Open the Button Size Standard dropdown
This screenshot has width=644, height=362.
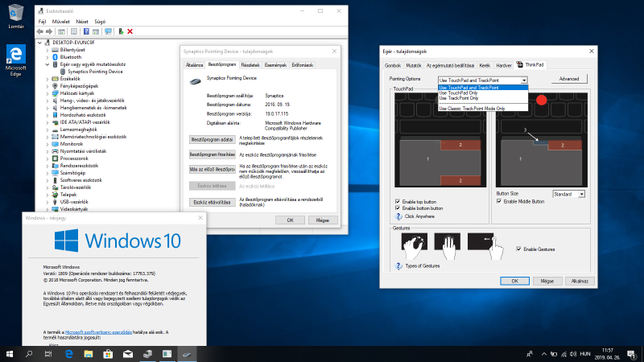(569, 194)
